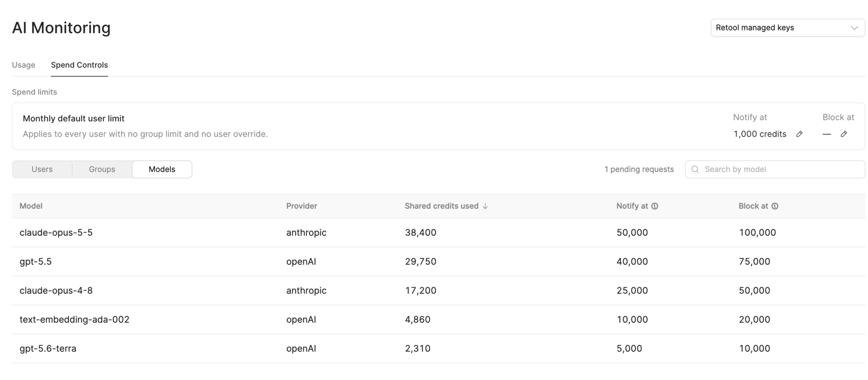Click the 29,750 shared credits value
This screenshot has width=868, height=380.
[x=420, y=261]
